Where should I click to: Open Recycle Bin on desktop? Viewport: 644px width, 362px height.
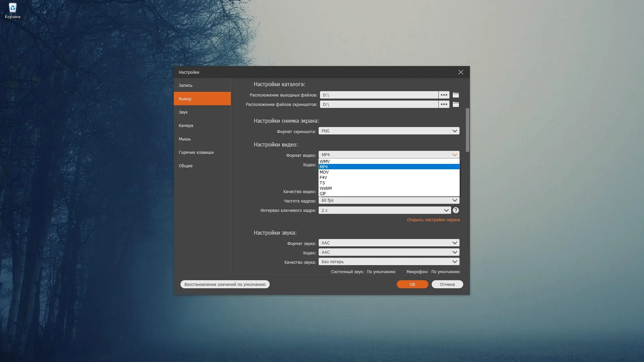12,10
